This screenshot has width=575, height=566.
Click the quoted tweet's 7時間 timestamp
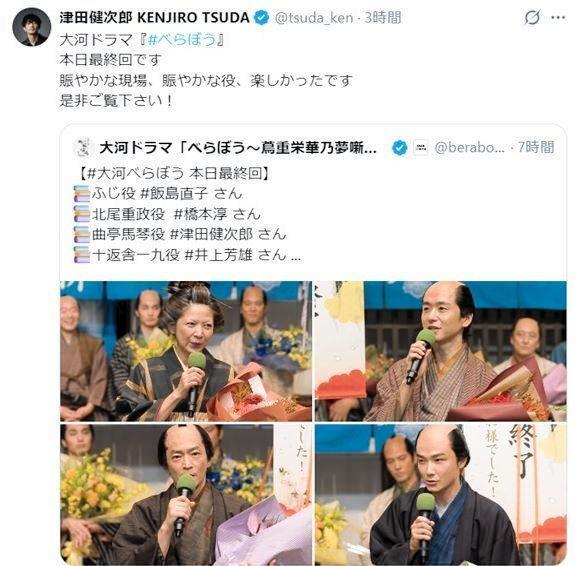click(x=536, y=147)
